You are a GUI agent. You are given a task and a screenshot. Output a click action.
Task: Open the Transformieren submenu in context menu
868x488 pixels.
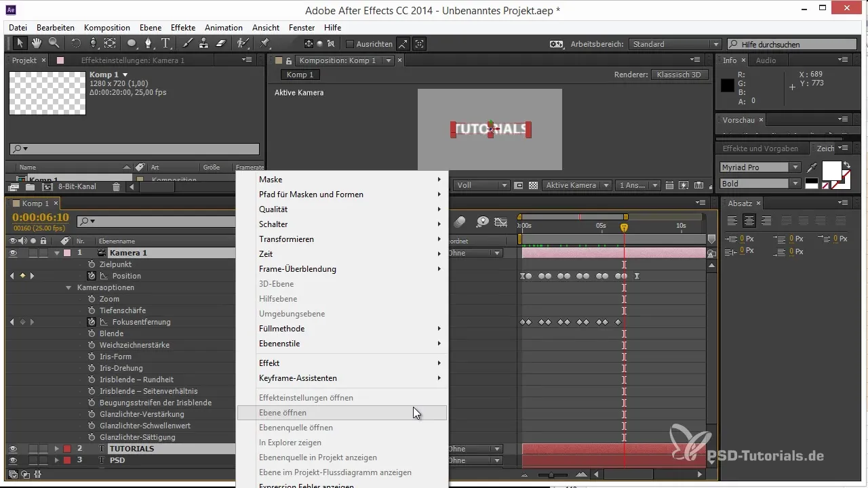342,239
